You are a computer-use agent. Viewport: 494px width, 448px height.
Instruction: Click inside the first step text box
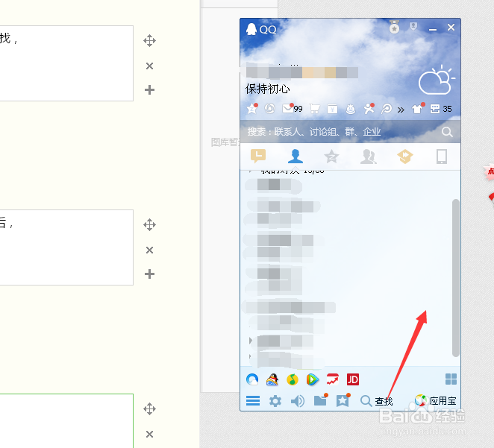[x=66, y=63]
